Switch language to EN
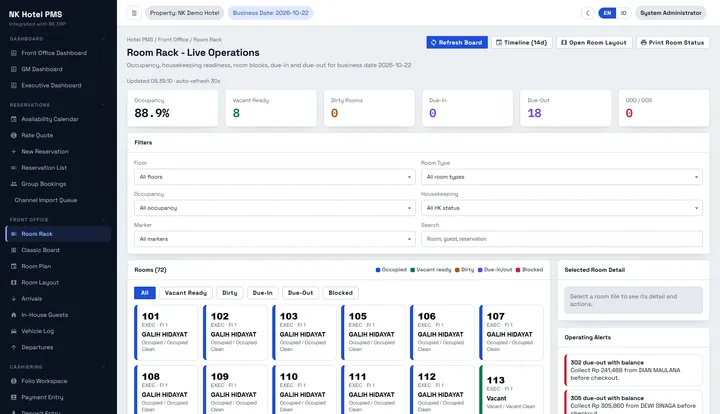The height and width of the screenshot is (414, 720). click(x=607, y=13)
